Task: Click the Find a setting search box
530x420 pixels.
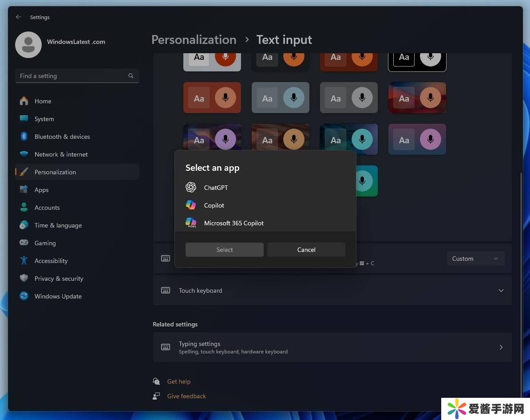Action: click(x=72, y=76)
